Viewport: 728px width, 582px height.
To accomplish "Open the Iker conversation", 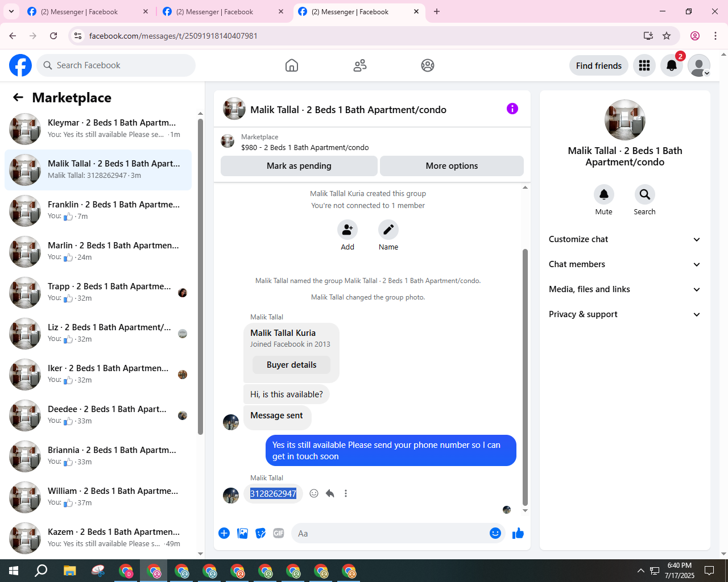I will point(98,375).
